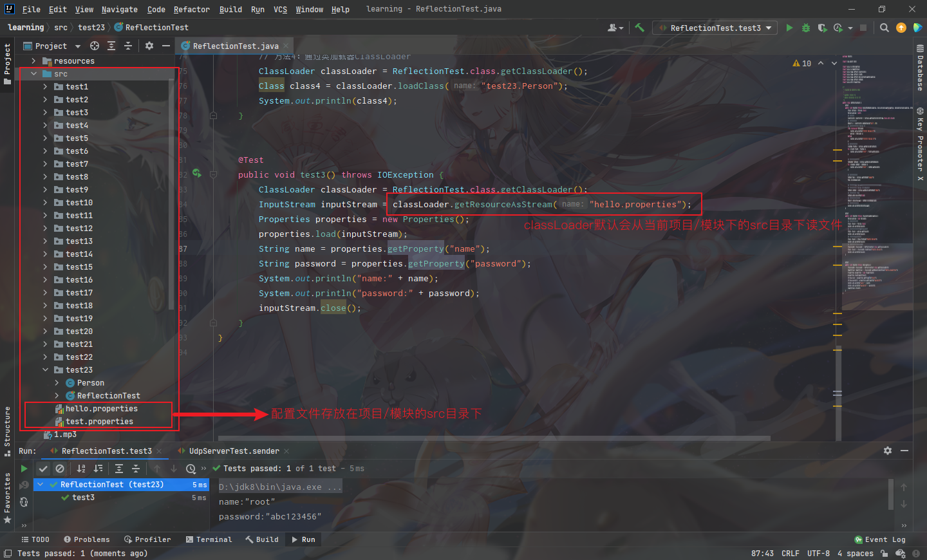This screenshot has width=927, height=560.
Task: Click the Project panel vertical scrollbar
Action: [x=171, y=193]
